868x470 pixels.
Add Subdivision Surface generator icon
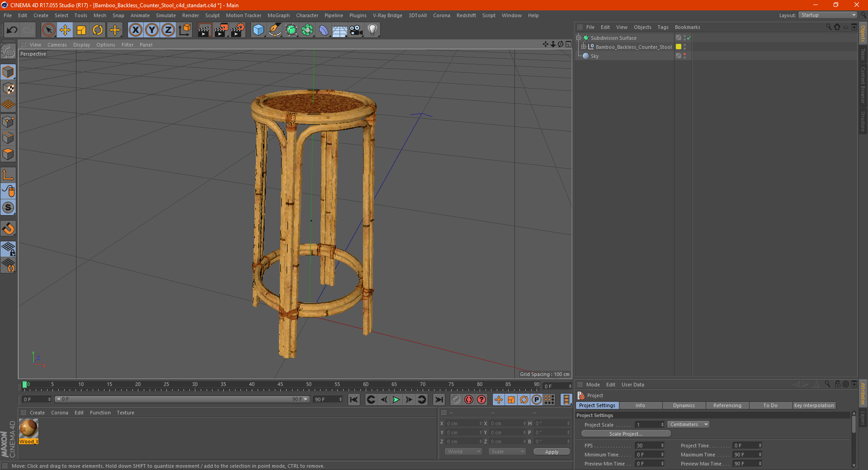point(291,30)
